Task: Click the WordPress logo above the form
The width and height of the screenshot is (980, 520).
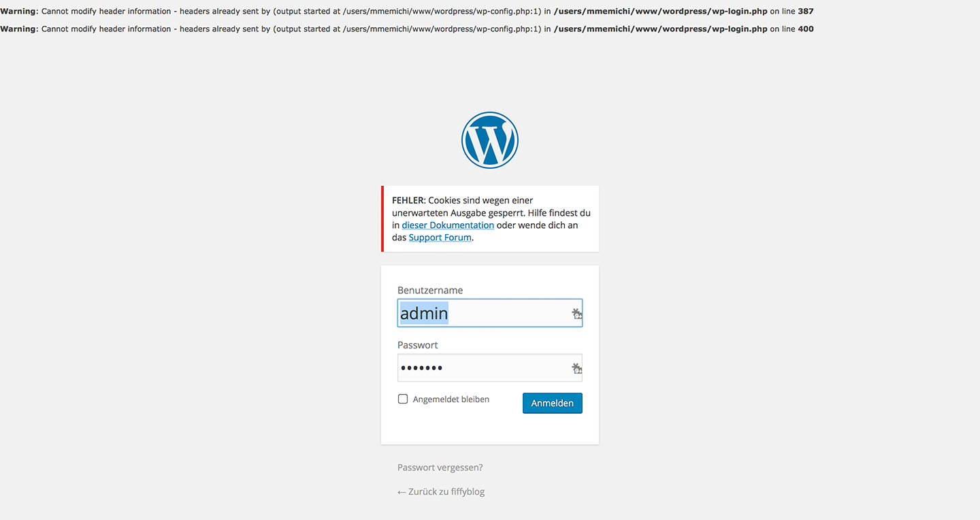Action: pos(490,140)
